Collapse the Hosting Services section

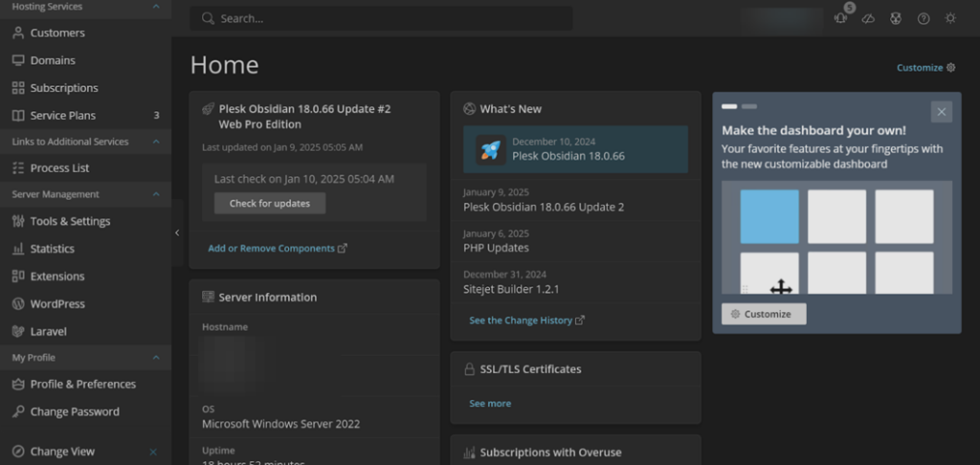156,7
